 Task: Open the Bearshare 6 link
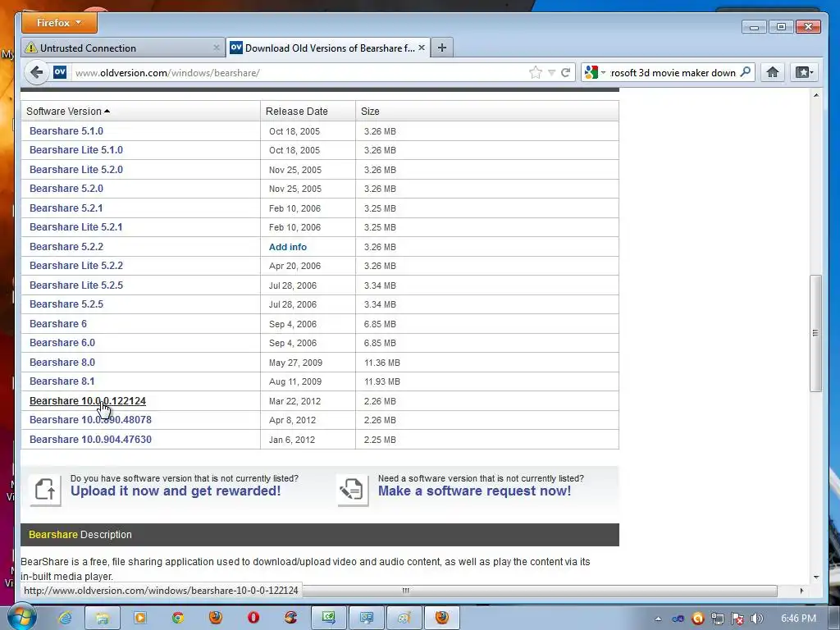click(x=58, y=324)
